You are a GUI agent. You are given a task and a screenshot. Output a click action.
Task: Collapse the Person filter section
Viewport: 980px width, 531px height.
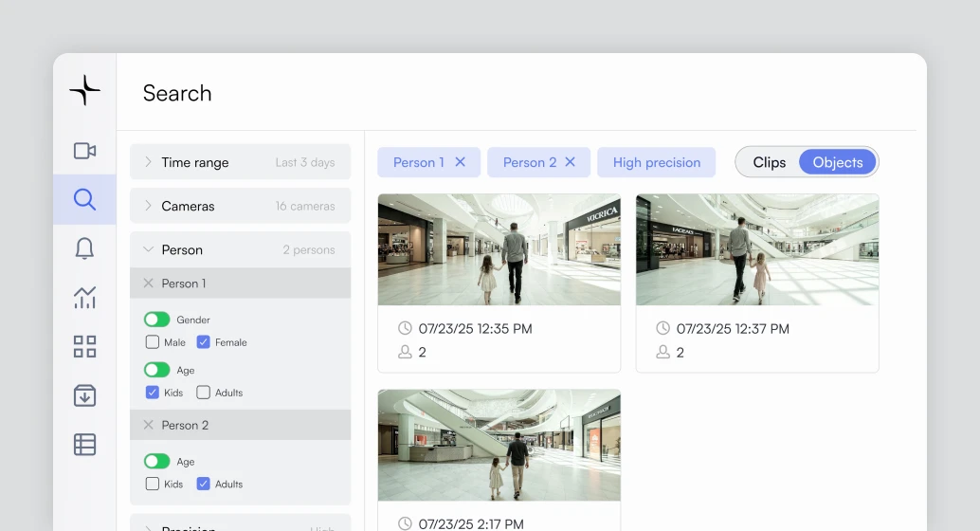pyautogui.click(x=240, y=249)
